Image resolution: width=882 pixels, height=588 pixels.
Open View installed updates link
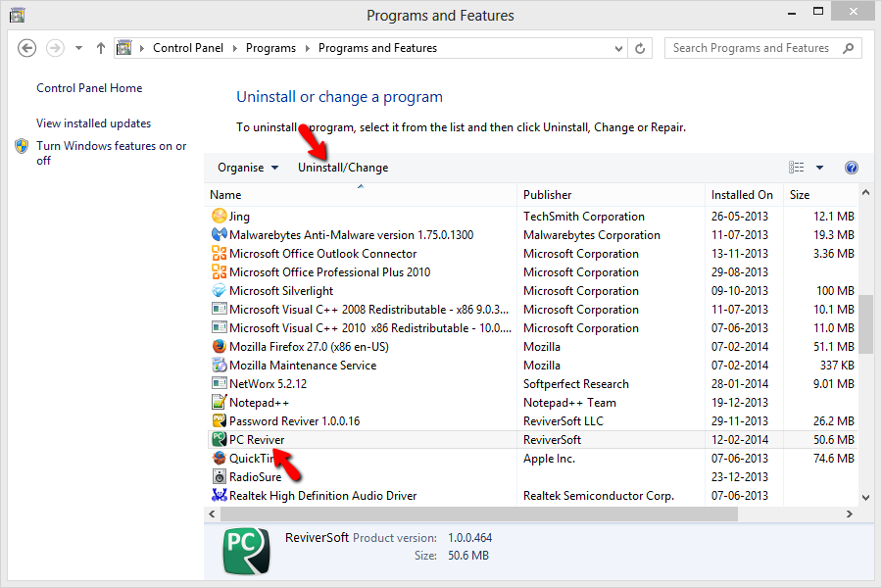click(94, 123)
